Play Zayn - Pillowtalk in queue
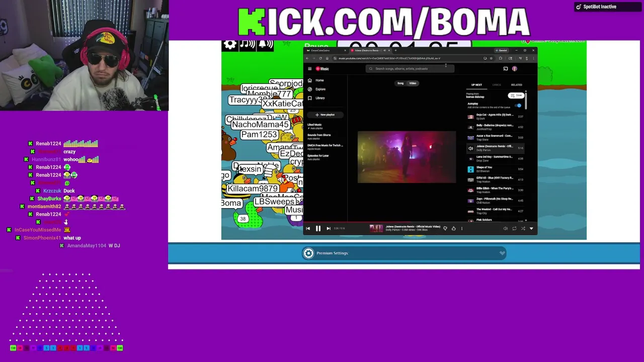Image resolution: width=644 pixels, height=362 pixels. tap(495, 201)
